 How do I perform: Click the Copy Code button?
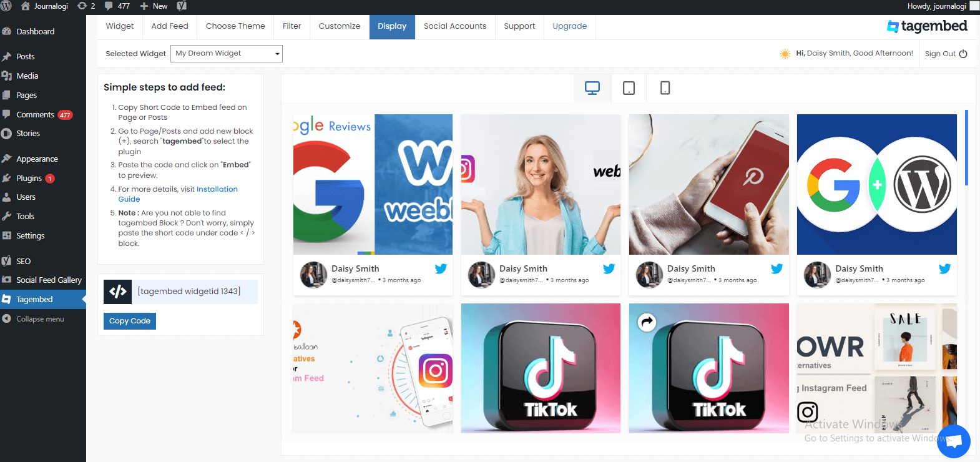click(130, 321)
